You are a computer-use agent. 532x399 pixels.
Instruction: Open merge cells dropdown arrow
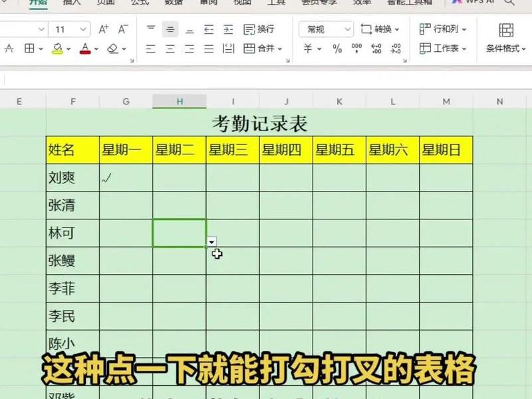click(280, 49)
